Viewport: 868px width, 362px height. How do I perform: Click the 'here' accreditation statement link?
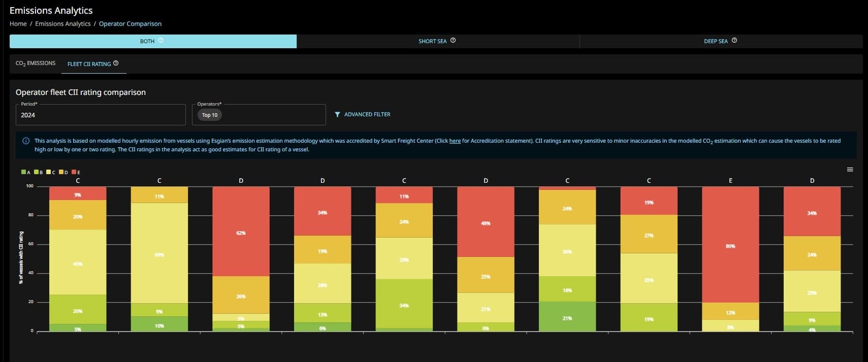[x=455, y=141]
